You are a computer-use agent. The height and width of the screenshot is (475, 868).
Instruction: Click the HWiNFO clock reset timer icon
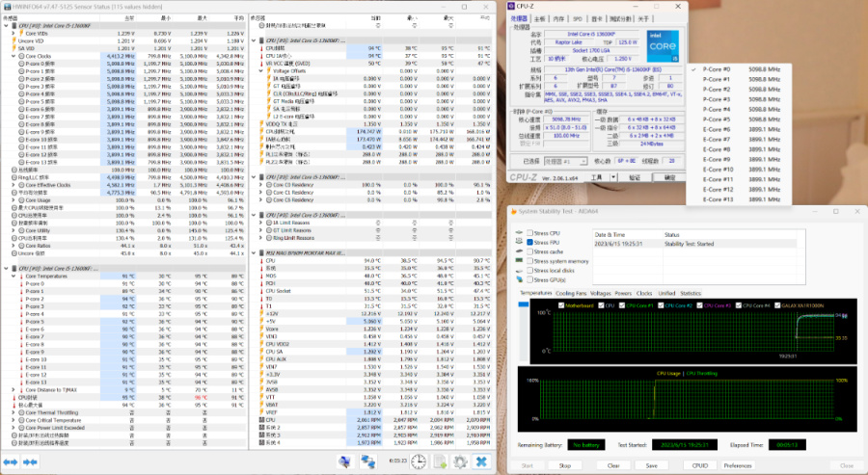tap(419, 462)
